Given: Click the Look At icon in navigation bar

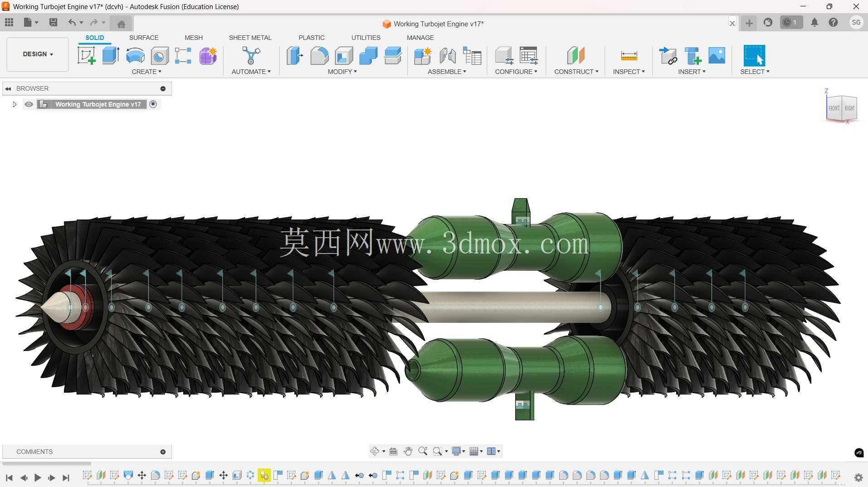Looking at the screenshot, I should [x=393, y=451].
